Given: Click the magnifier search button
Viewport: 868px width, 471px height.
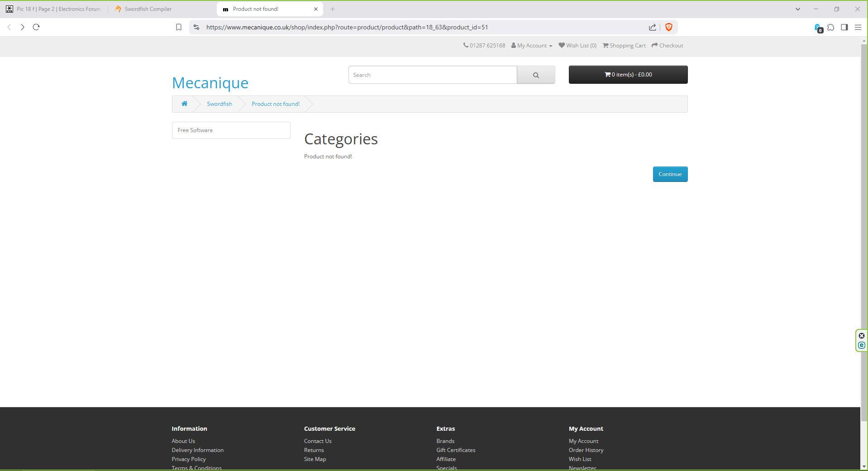Looking at the screenshot, I should (536, 75).
